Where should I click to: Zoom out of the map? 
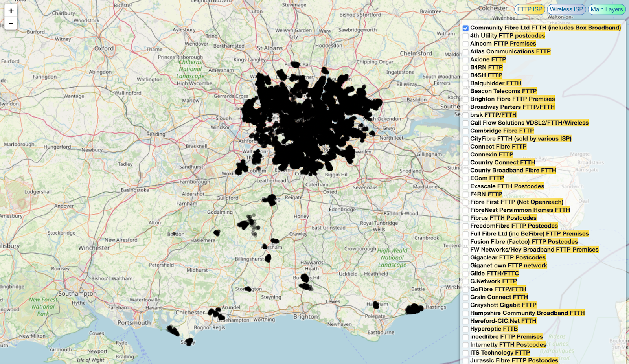[11, 24]
